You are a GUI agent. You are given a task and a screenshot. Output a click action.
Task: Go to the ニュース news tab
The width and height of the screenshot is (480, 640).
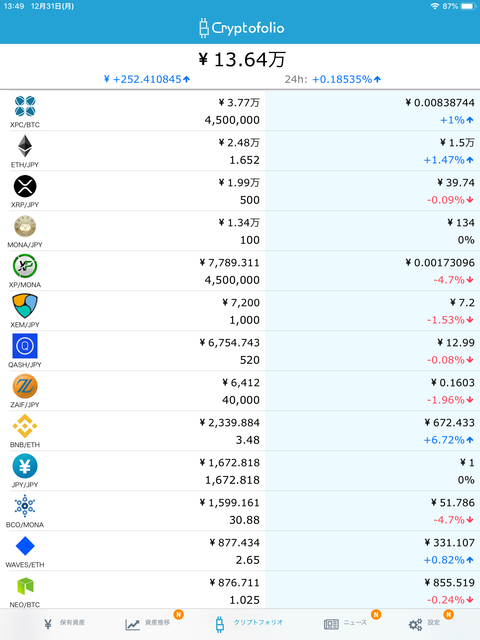(x=345, y=623)
